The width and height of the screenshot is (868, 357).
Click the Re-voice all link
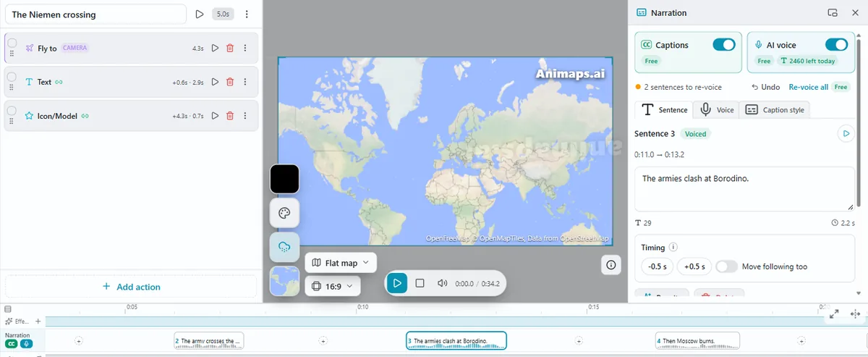point(809,87)
